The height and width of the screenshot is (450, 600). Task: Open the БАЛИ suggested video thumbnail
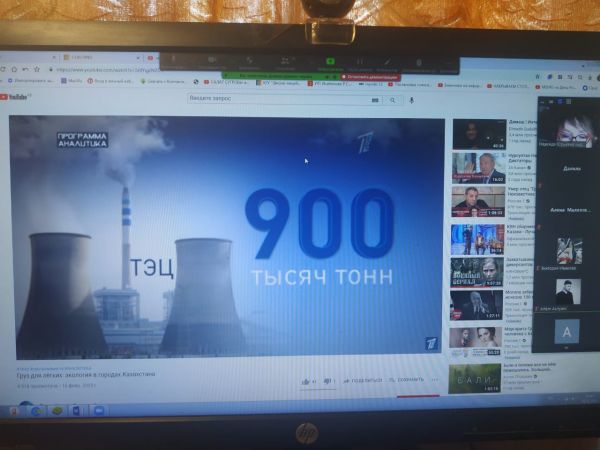(474, 378)
